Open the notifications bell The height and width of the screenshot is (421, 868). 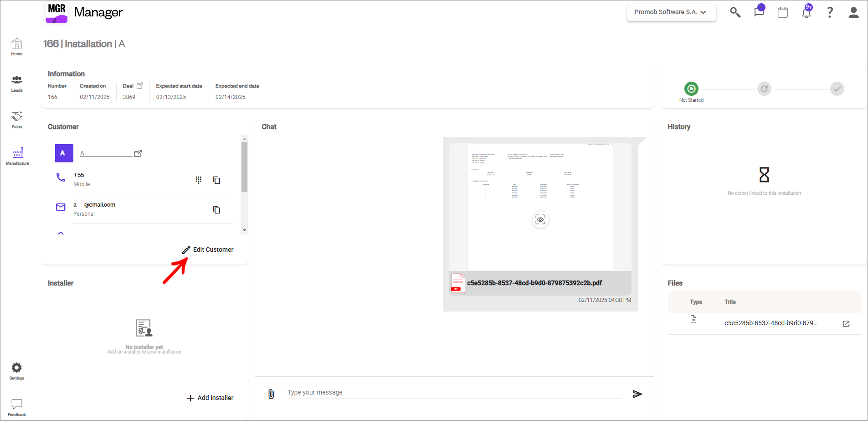click(x=806, y=12)
